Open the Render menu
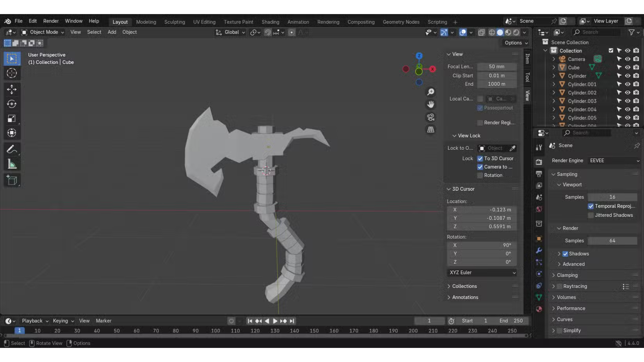Screen dimensions: 644x362 [x=51, y=21]
